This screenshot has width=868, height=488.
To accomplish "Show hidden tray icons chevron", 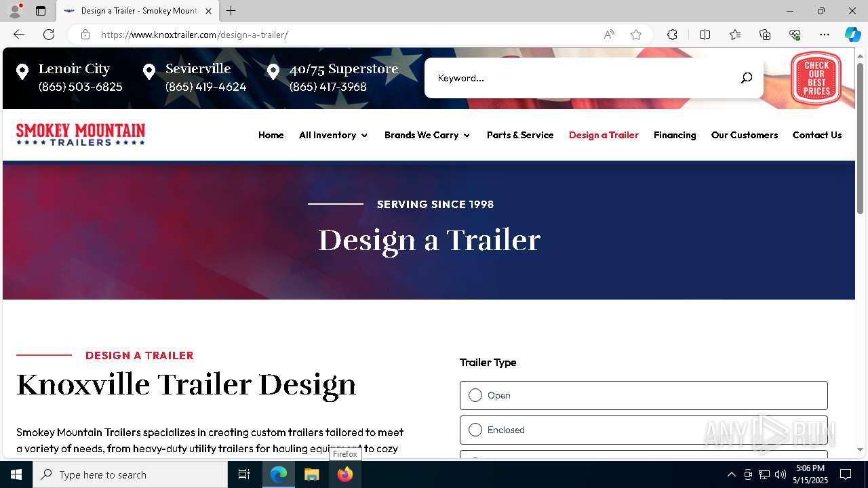I will (x=731, y=474).
